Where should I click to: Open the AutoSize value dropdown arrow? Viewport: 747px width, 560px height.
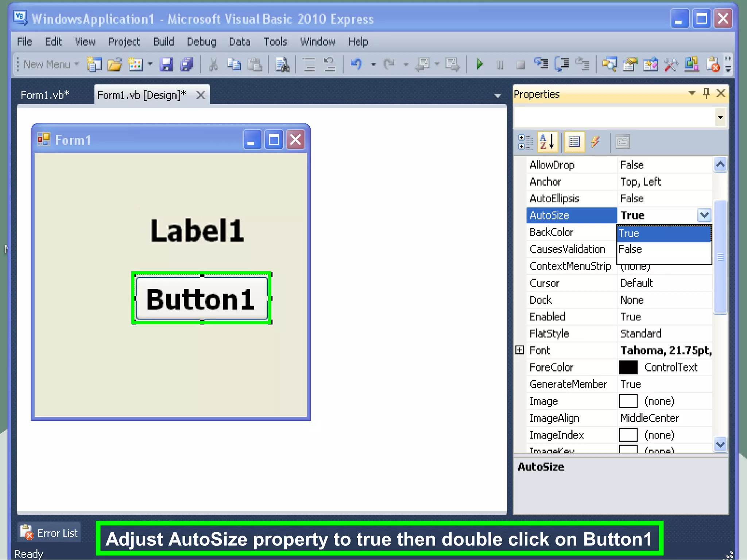point(704,215)
